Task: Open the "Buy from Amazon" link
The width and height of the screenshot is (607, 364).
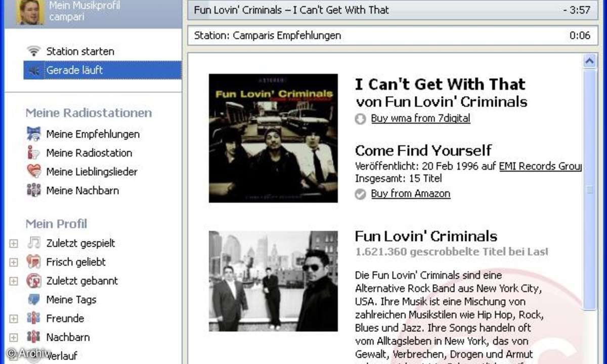Action: click(x=410, y=194)
